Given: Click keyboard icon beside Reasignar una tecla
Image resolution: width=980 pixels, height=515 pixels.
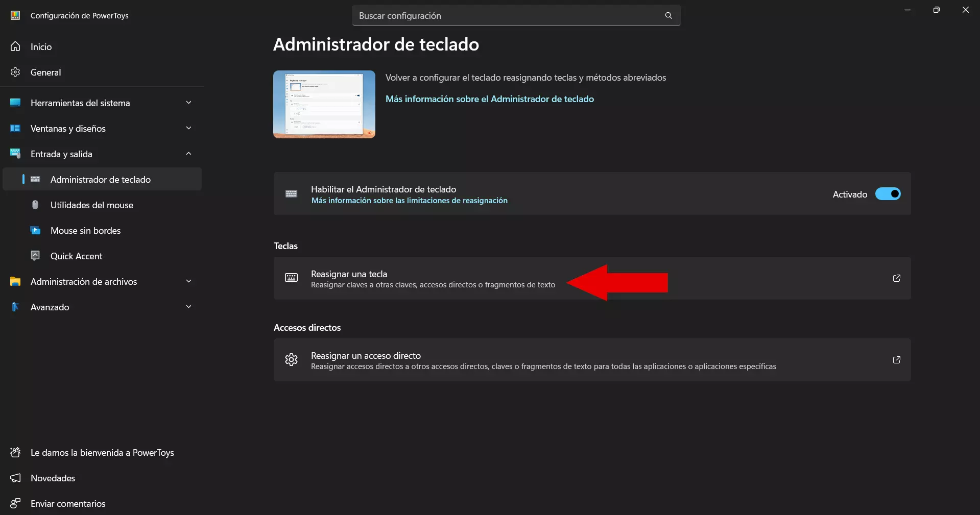Looking at the screenshot, I should (x=292, y=278).
